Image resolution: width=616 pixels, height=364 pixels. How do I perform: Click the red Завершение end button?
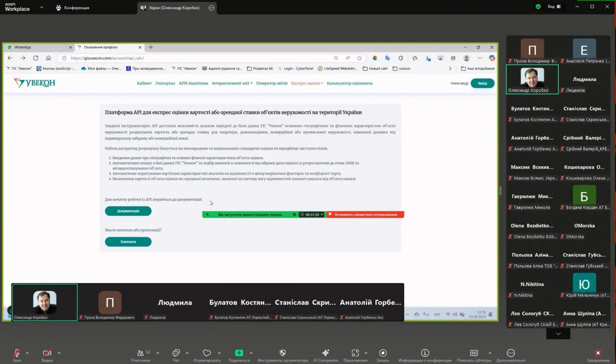(x=598, y=353)
